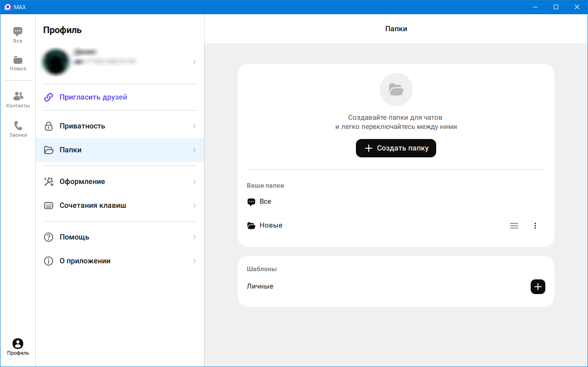Expand the chevron next to О приложении
The image size is (588, 367).
[x=194, y=261]
